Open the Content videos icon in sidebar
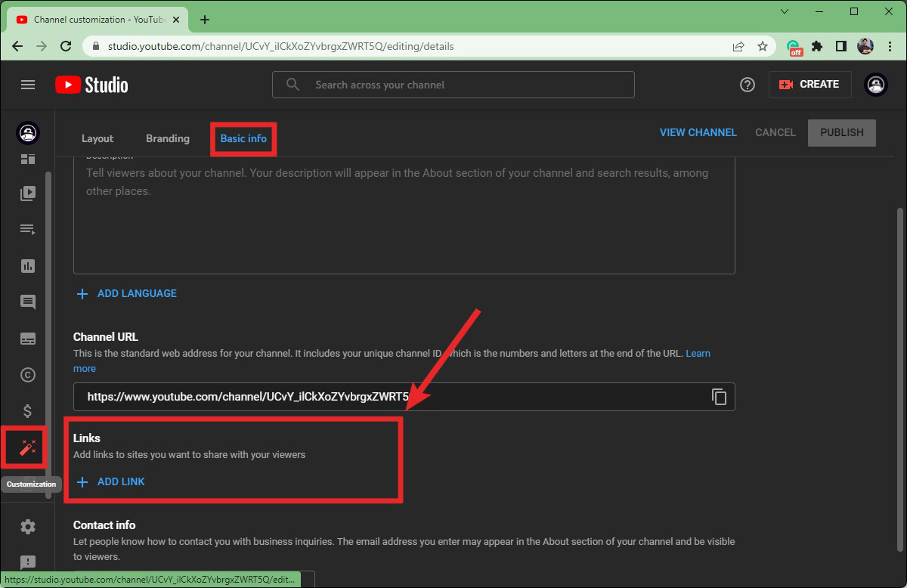Screen dimensions: 907x588 click(x=28, y=193)
